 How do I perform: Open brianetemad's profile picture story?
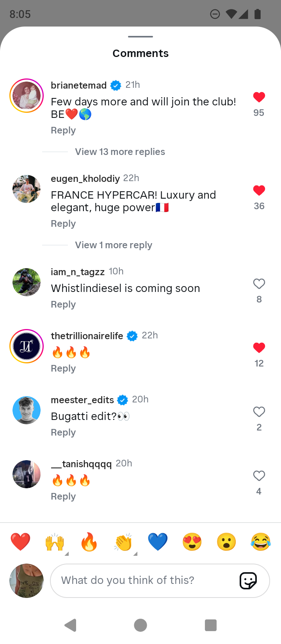[27, 96]
